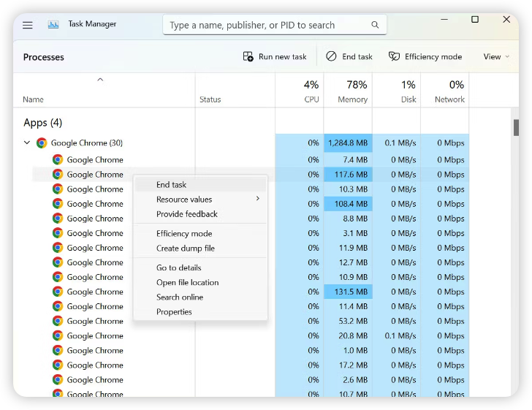The image size is (532, 410).
Task: Open the hamburger navigation menu
Action: pyautogui.click(x=28, y=25)
